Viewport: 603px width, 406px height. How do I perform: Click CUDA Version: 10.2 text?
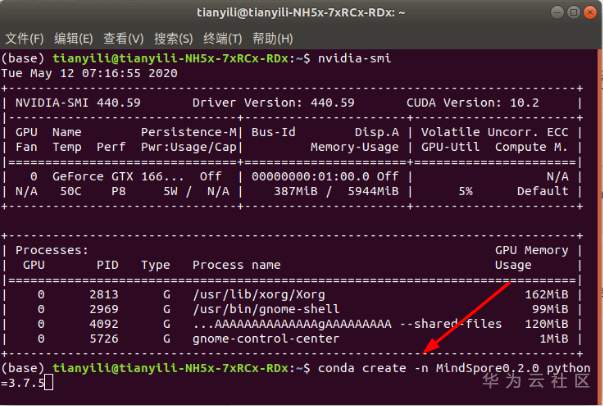point(473,103)
